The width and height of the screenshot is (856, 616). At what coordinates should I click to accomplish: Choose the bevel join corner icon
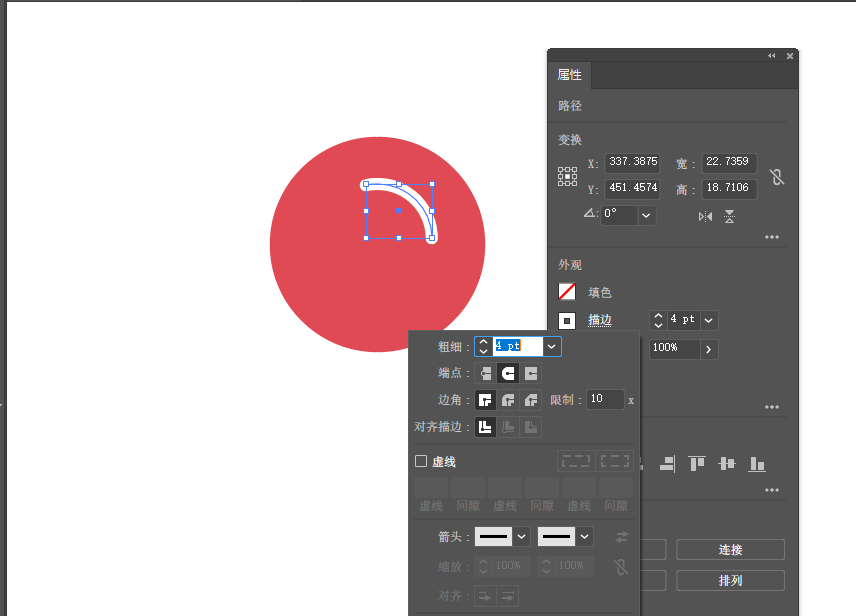[x=531, y=400]
